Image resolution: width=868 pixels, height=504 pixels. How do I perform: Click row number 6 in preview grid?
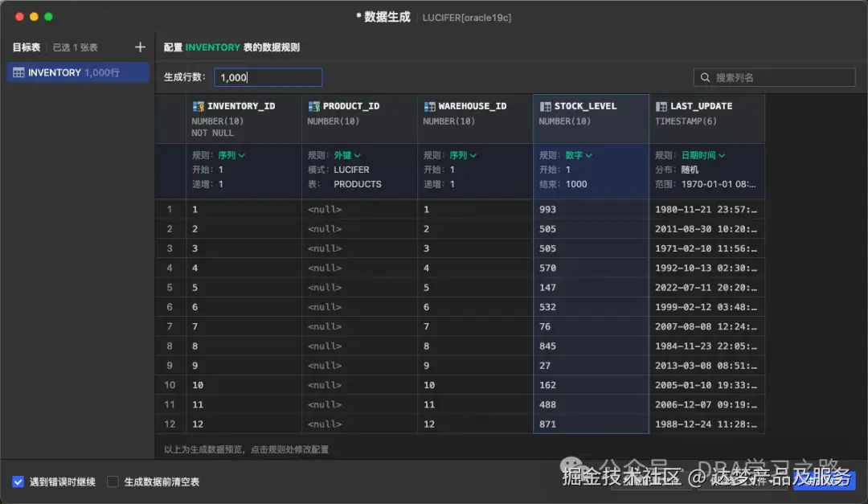(170, 307)
